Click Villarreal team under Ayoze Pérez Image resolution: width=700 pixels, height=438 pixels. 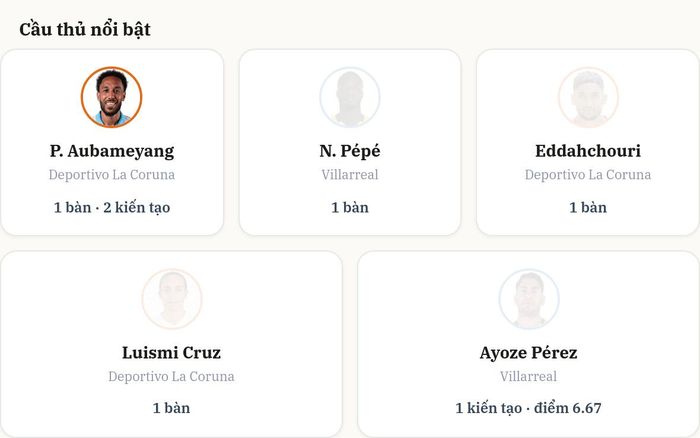(529, 376)
